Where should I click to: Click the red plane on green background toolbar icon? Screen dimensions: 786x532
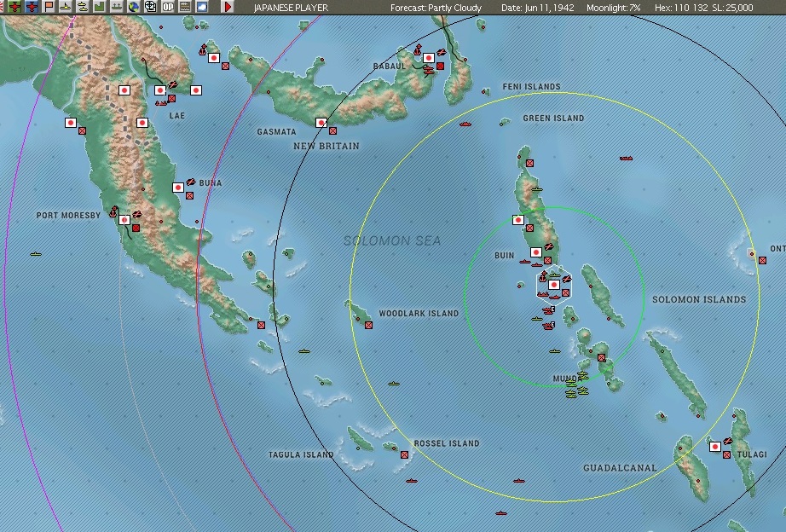[x=14, y=7]
